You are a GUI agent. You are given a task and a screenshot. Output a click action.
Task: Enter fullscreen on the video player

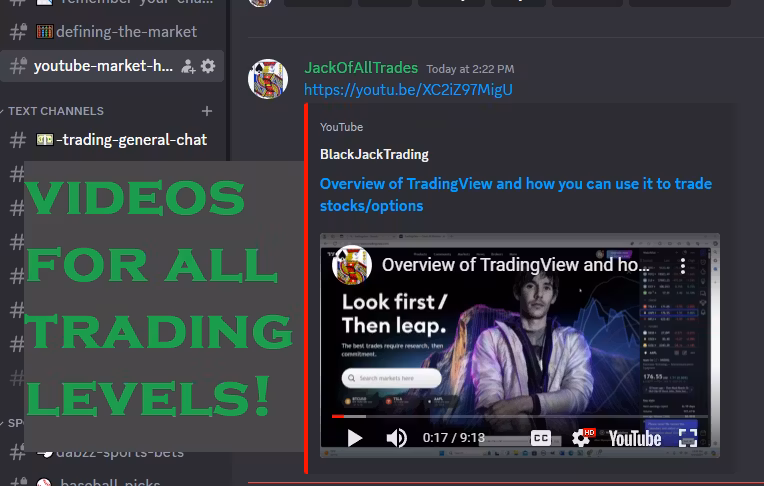click(688, 438)
